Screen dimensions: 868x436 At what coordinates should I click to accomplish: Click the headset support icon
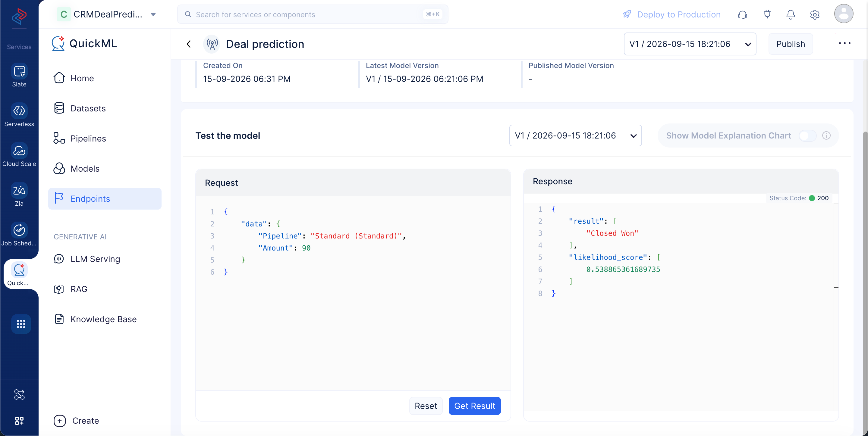(742, 14)
